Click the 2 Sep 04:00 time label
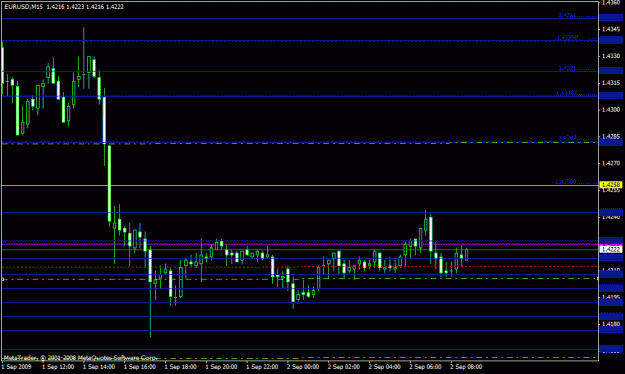The width and height of the screenshot is (625, 374). pos(385,366)
